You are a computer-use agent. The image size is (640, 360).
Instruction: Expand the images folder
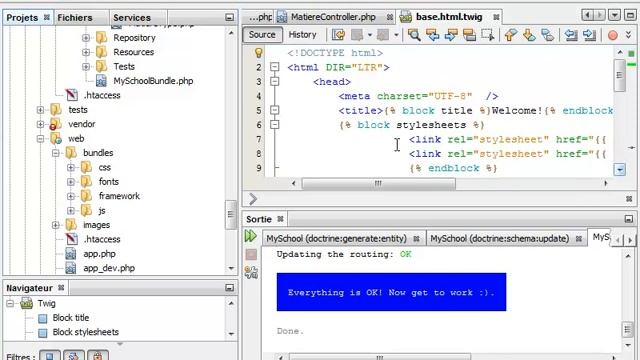click(56, 225)
